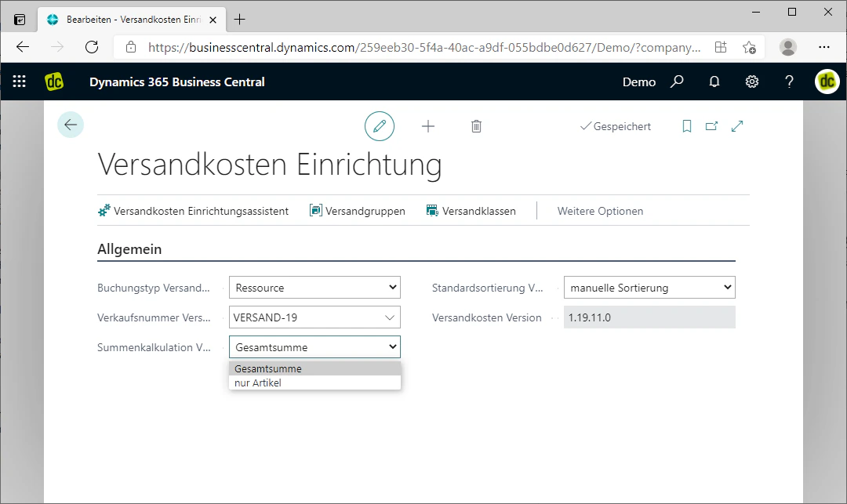Click the site info lock icon
The height and width of the screenshot is (504, 847).
(x=131, y=47)
